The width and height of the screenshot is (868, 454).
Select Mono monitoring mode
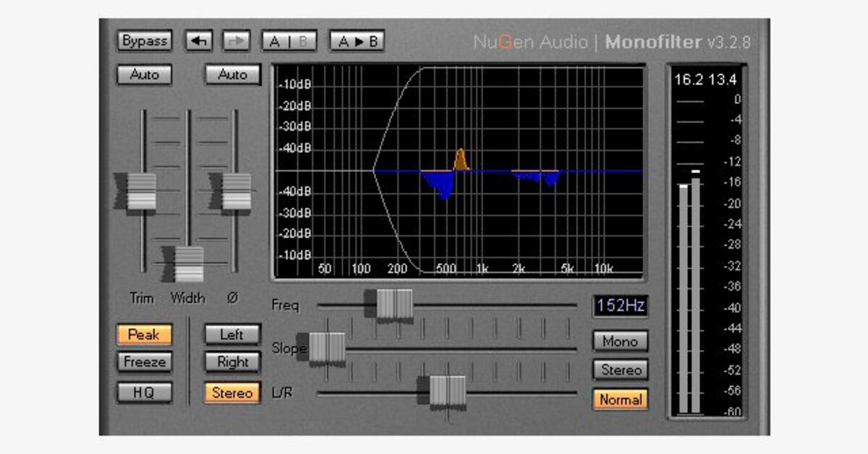pyautogui.click(x=620, y=340)
